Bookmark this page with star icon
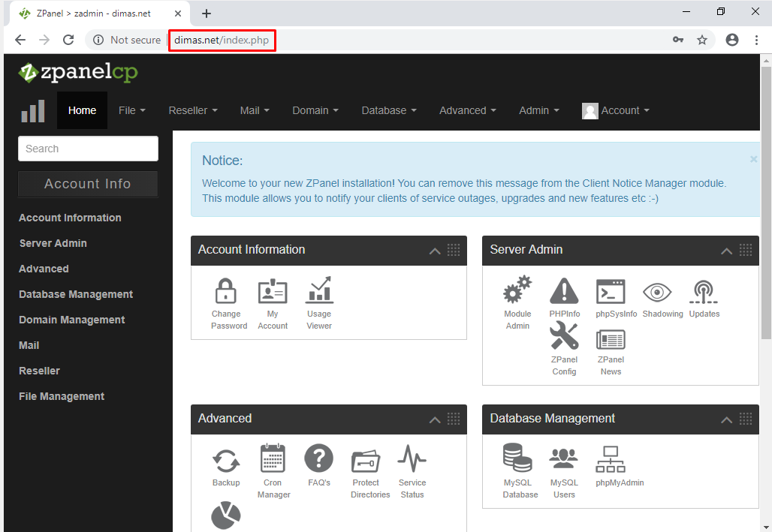The height and width of the screenshot is (532, 772). pyautogui.click(x=702, y=40)
